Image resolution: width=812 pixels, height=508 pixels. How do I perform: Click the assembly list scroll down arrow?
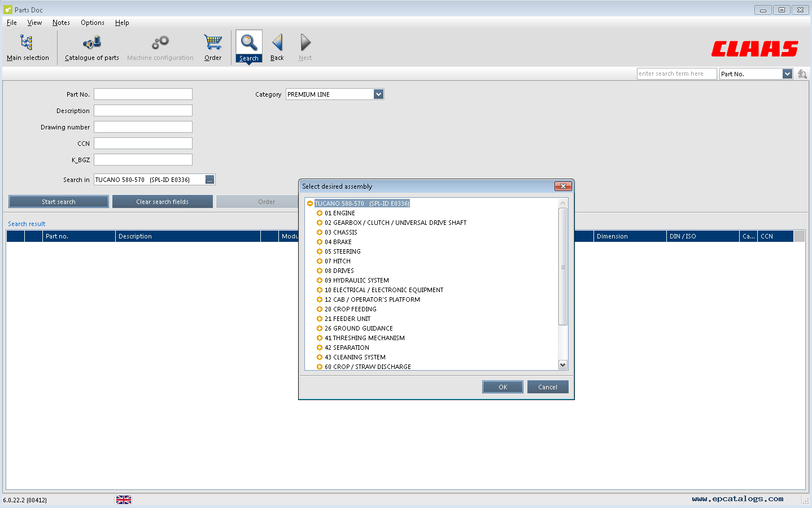point(562,365)
